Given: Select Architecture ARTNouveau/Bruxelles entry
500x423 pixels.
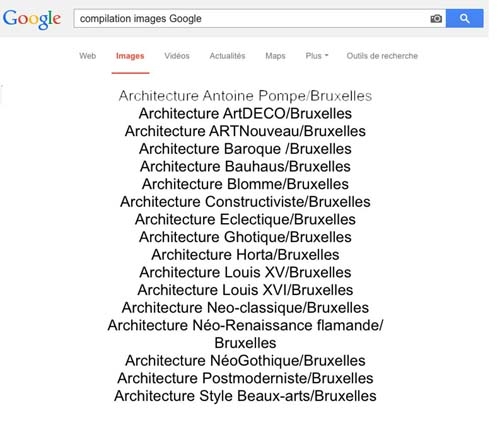Looking at the screenshot, I should tap(245, 131).
